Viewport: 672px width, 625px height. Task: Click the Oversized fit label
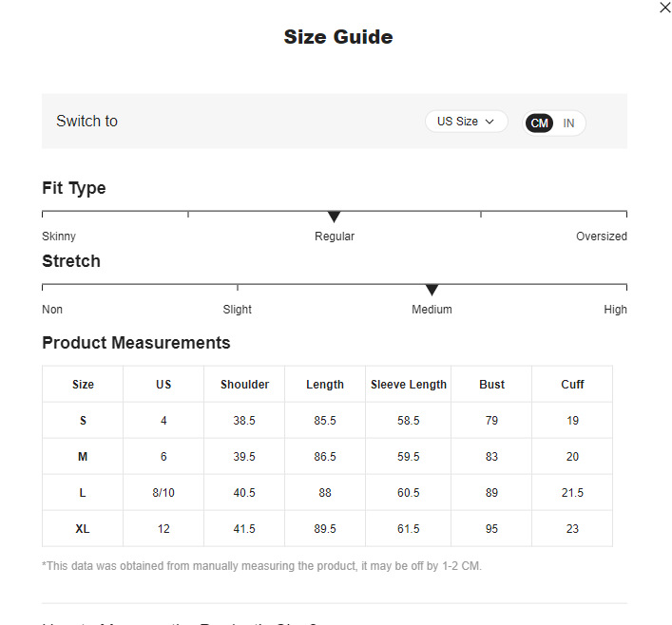(x=601, y=237)
